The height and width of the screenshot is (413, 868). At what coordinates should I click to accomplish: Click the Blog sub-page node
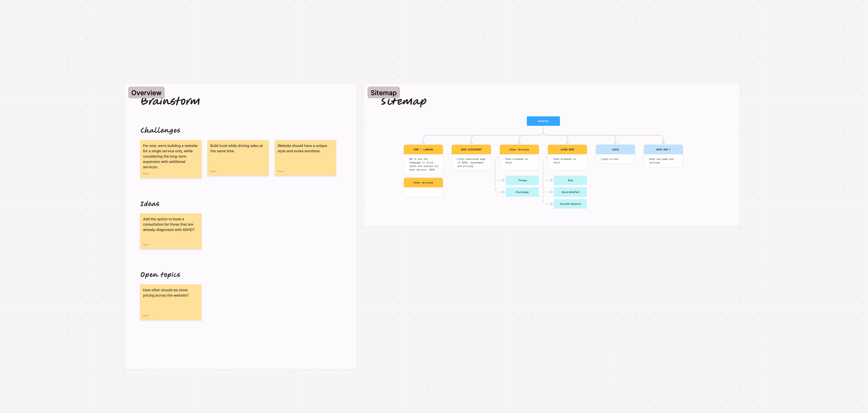click(x=570, y=180)
